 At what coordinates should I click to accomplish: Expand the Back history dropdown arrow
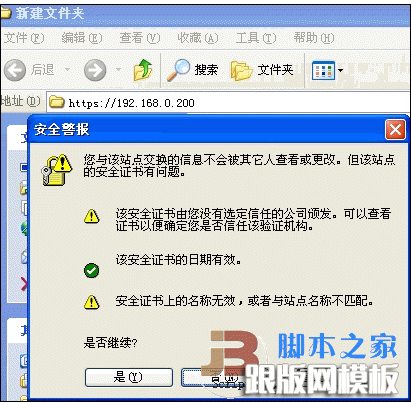point(68,70)
